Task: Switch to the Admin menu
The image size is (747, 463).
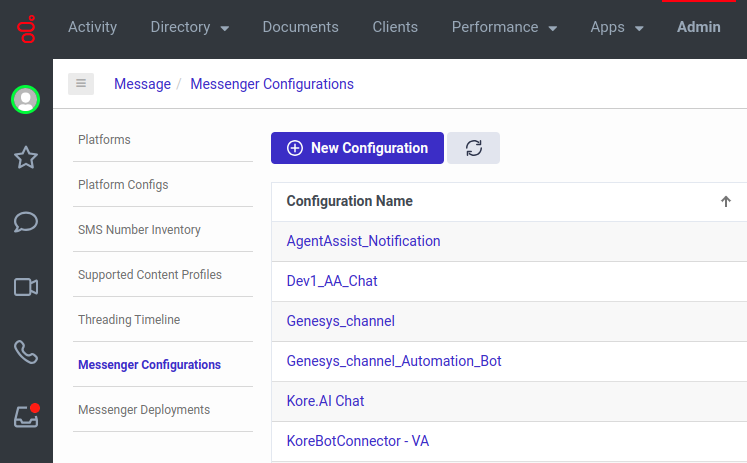Action: click(x=698, y=28)
